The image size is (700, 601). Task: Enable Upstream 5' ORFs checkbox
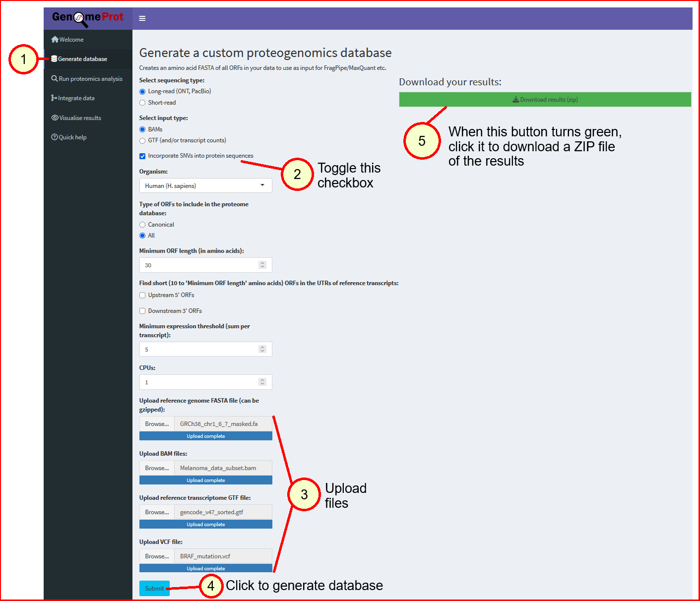click(x=142, y=295)
